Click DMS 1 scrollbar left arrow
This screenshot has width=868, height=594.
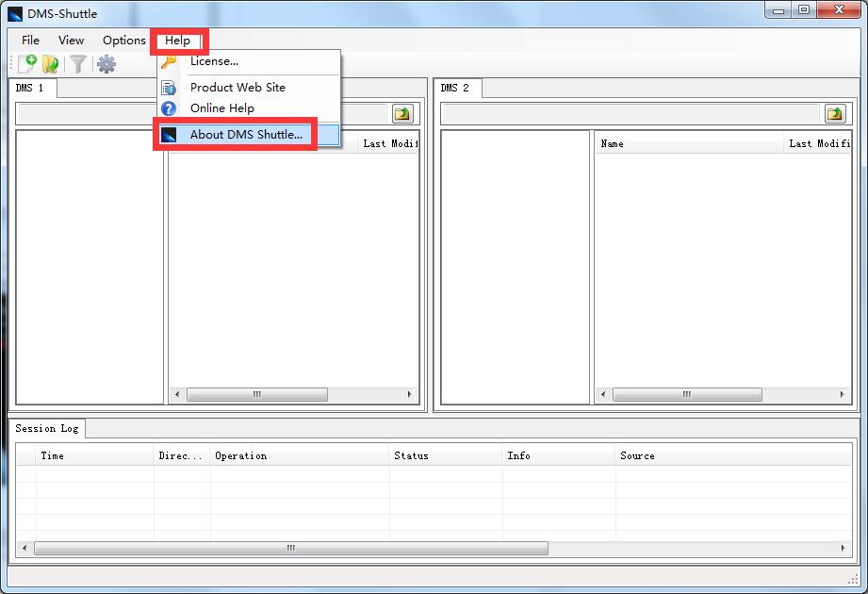tap(177, 395)
